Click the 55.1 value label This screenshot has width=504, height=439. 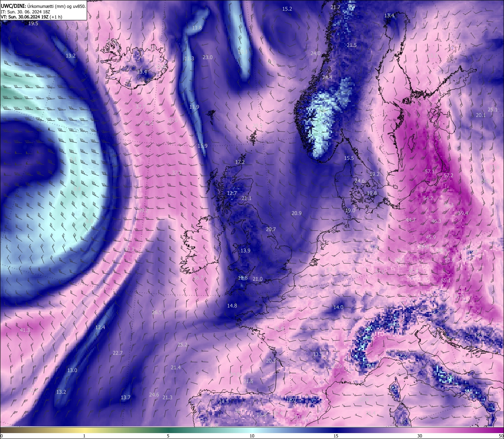(446, 280)
